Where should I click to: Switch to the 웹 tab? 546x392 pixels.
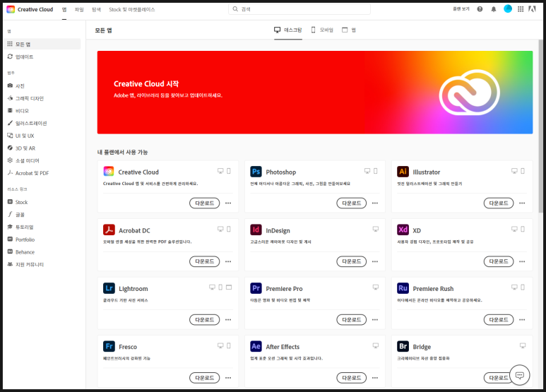tap(349, 30)
